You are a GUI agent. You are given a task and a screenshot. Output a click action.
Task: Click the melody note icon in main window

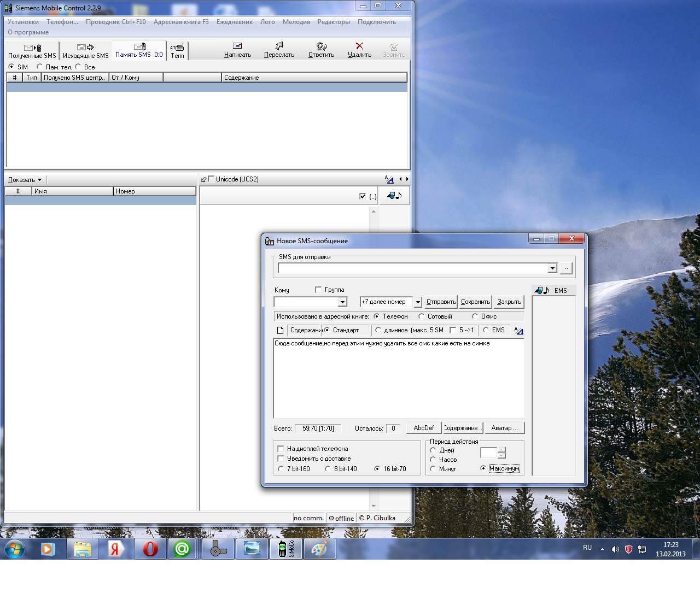click(x=394, y=196)
